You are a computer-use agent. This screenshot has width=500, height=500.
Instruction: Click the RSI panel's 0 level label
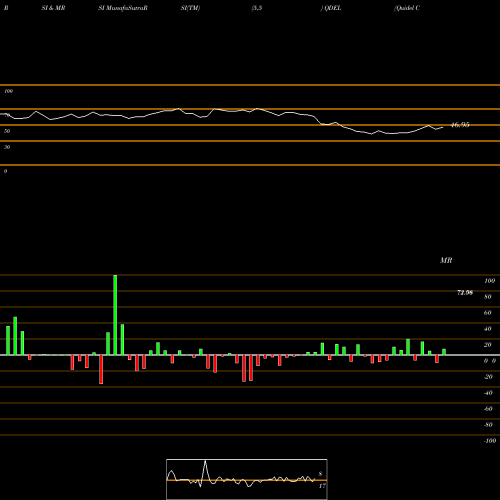click(5, 171)
